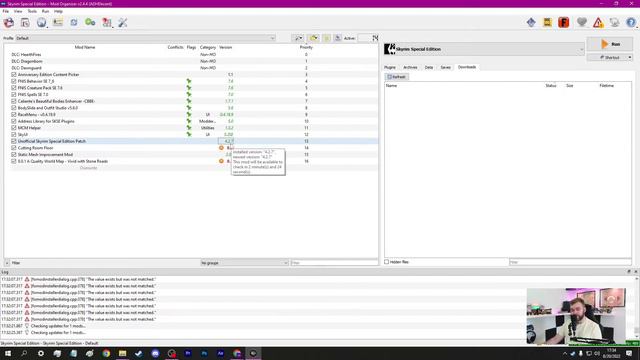640x360 pixels.
Task: Click the mod list filter text field
Action: coord(334,263)
